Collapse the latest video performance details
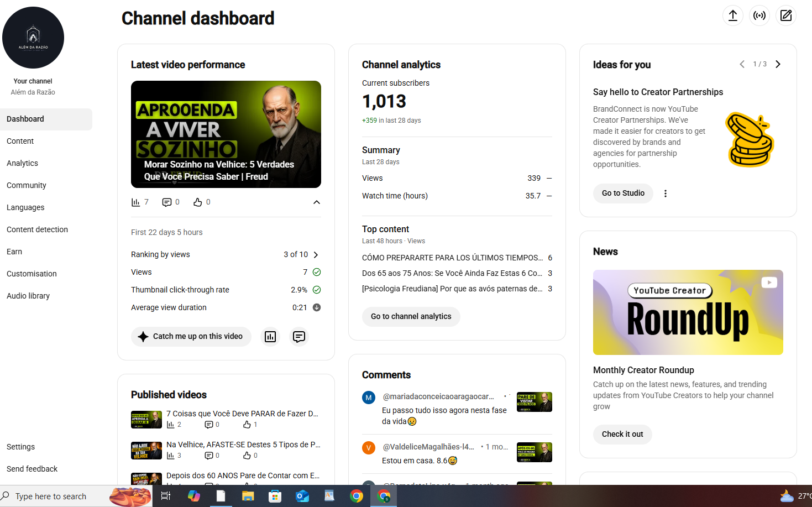Image resolution: width=812 pixels, height=507 pixels. point(317,202)
